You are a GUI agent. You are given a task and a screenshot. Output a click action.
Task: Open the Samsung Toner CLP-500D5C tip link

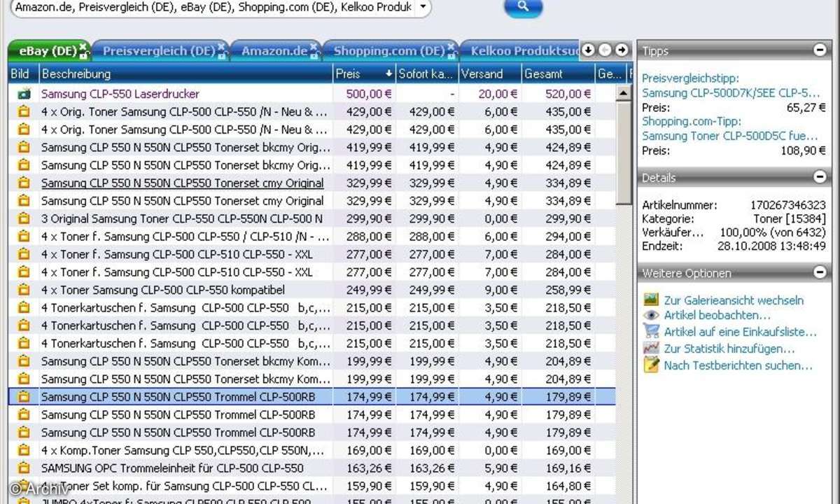point(730,136)
